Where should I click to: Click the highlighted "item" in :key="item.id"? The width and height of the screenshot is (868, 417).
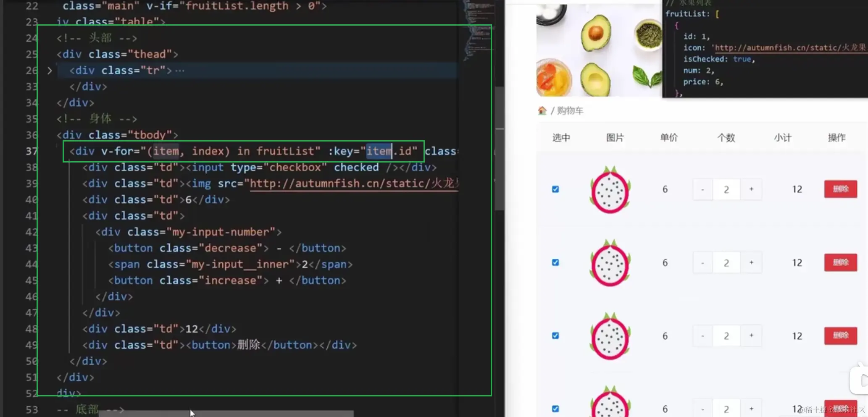tap(379, 151)
